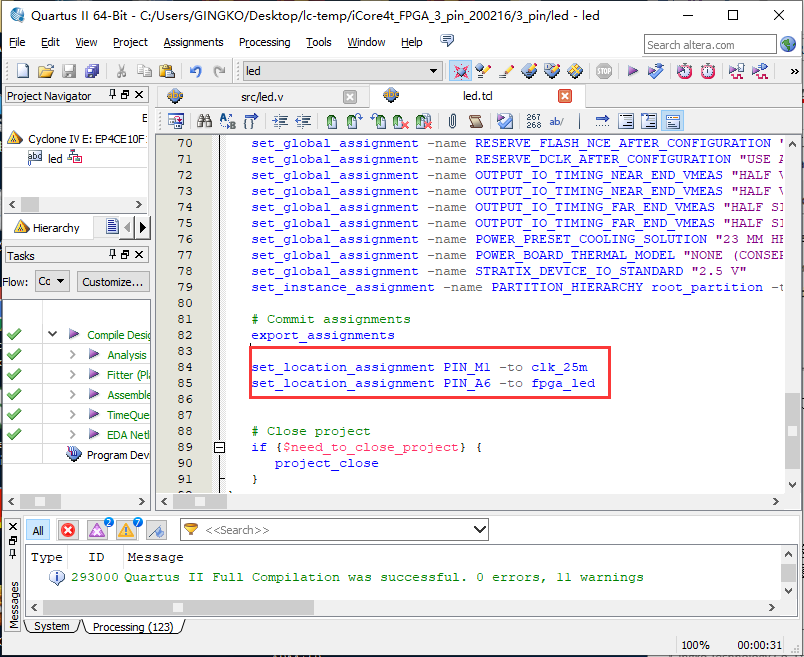Expand the Fitter task in Tasks tree
Image resolution: width=804 pixels, height=657 pixels.
click(72, 375)
